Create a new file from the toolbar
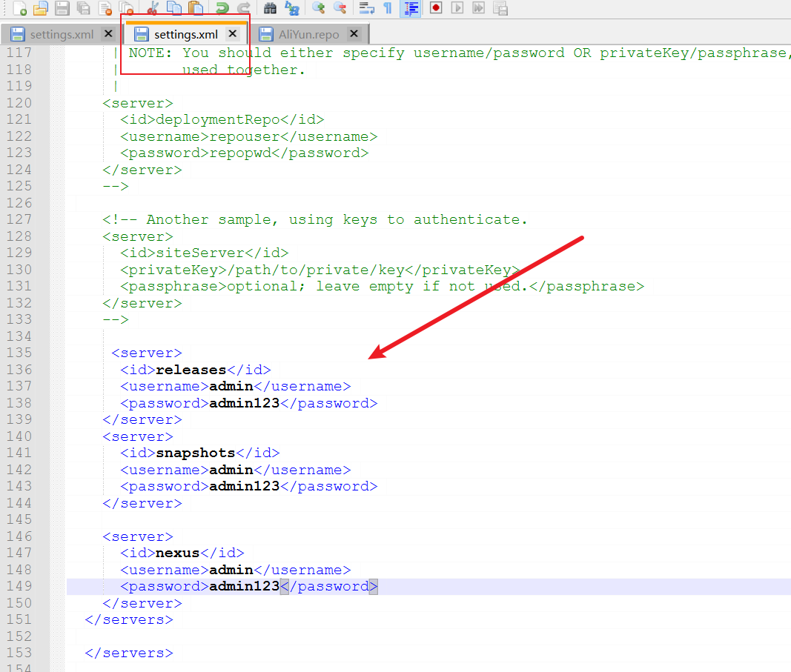791x672 pixels. [20, 8]
